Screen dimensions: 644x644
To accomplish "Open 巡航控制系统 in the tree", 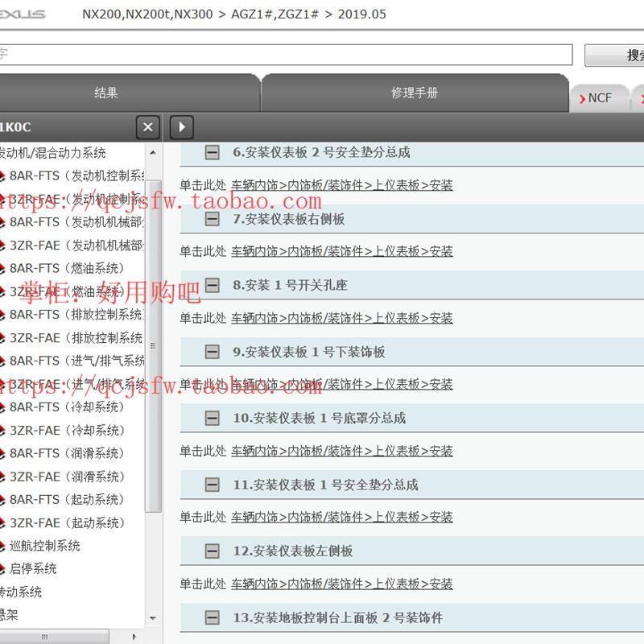I will click(x=44, y=546).
